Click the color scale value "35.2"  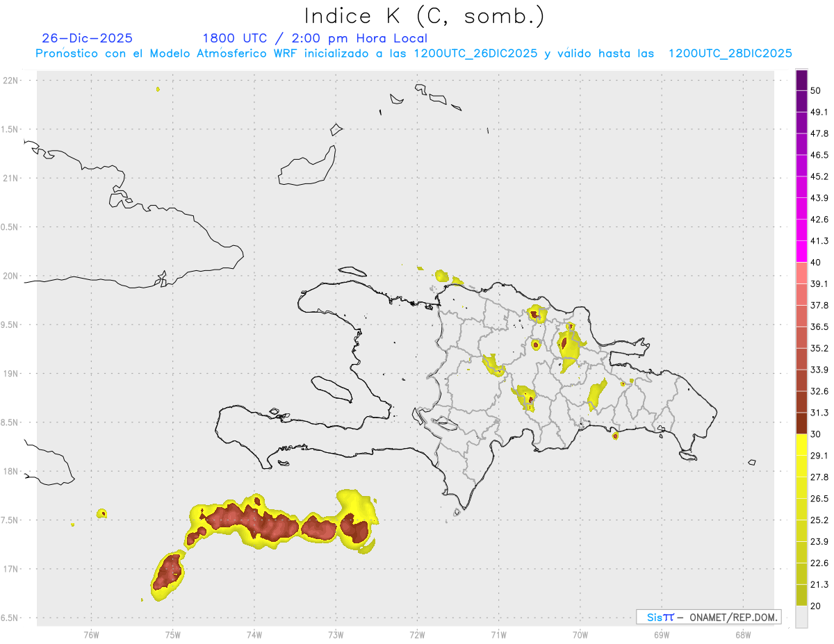[x=820, y=348]
